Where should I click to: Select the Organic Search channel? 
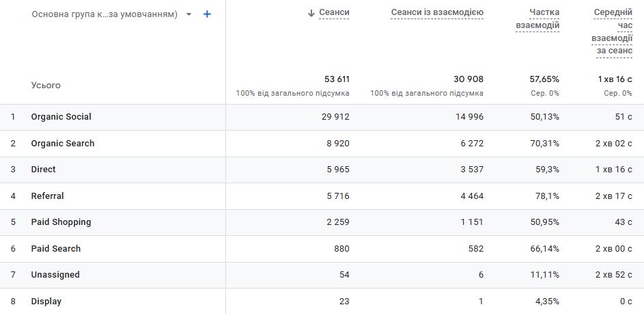(63, 144)
